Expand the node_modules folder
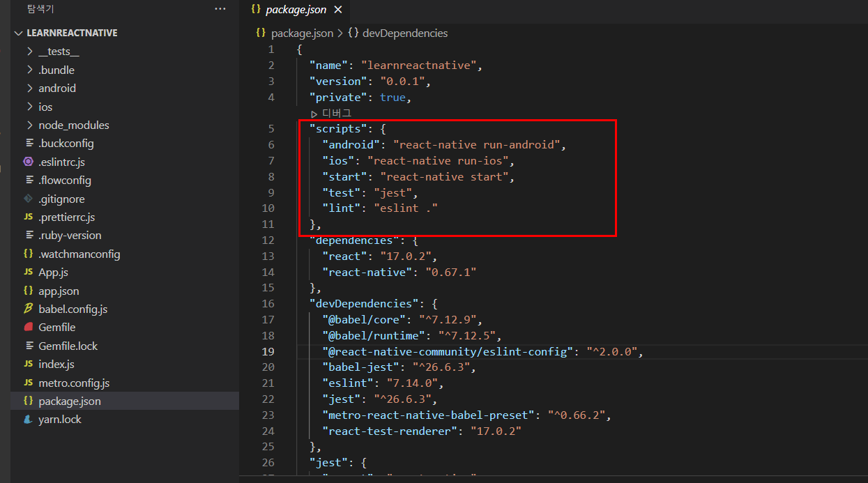Image resolution: width=868 pixels, height=483 pixels. (74, 125)
